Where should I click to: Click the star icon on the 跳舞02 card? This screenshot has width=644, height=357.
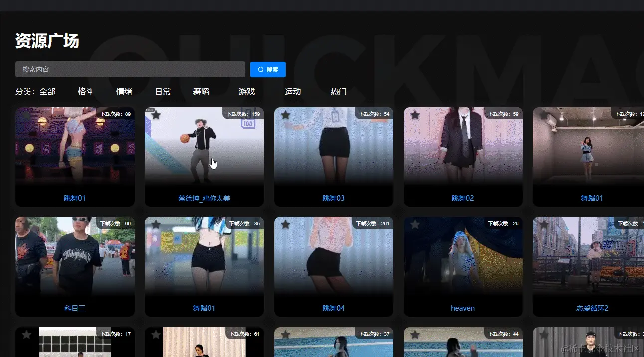415,115
